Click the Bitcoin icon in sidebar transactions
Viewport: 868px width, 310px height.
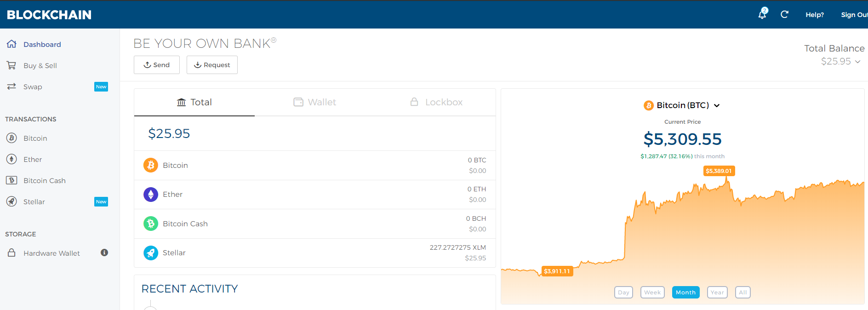point(11,138)
